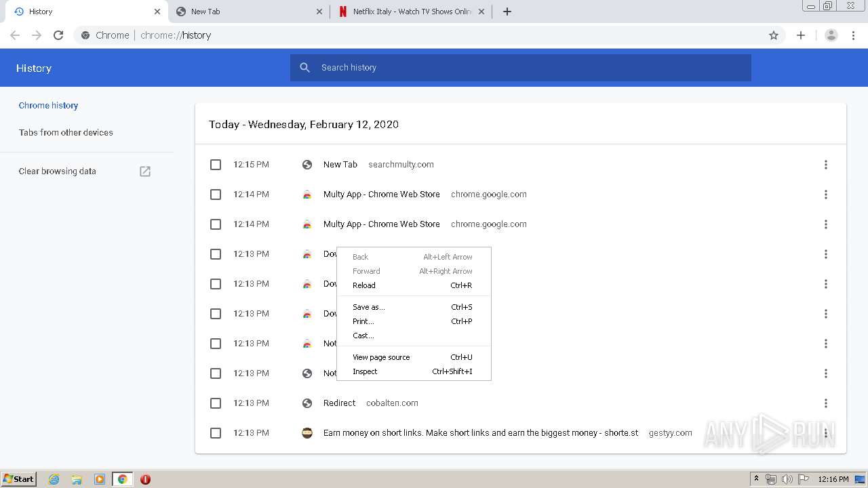Viewport: 868px width, 488px height.
Task: Select the checkbox for the Redirect cobalten.com entry
Action: (x=216, y=403)
